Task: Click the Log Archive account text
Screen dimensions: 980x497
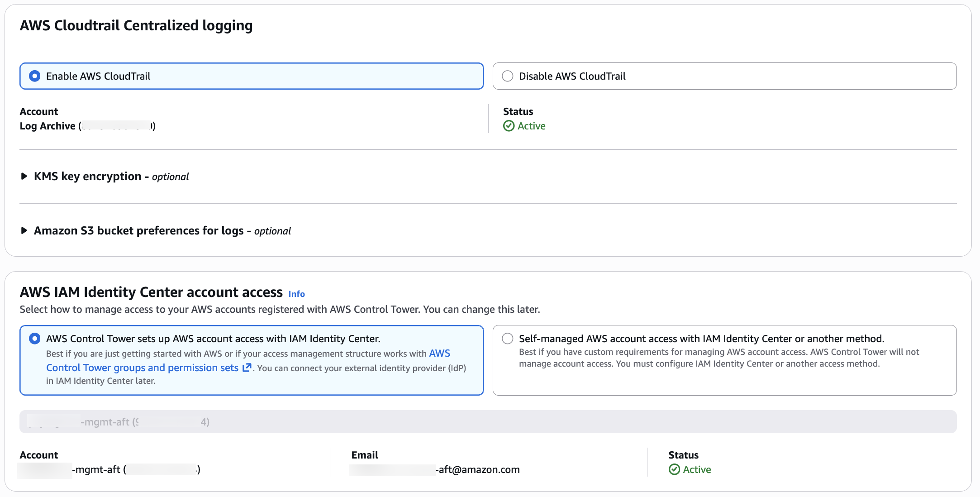Action: click(88, 126)
